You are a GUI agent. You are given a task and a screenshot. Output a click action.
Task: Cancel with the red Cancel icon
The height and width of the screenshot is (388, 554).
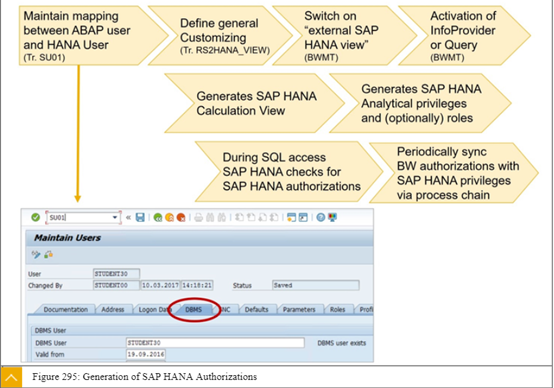click(181, 217)
